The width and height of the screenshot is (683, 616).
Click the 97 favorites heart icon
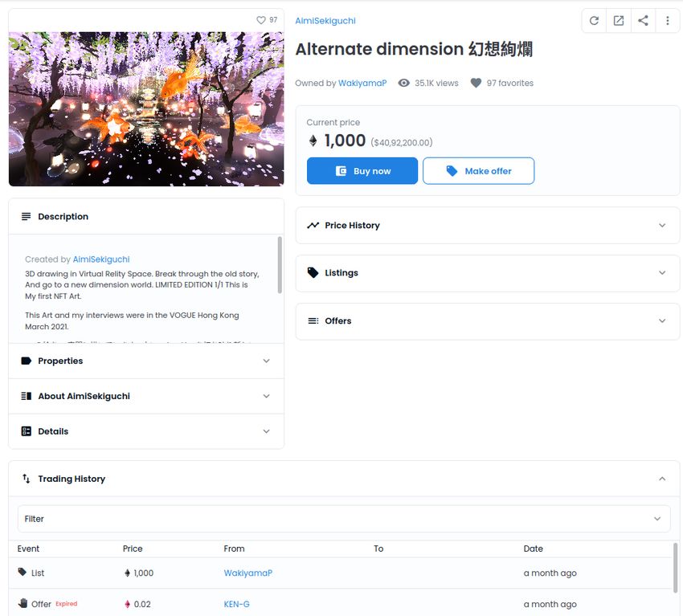coord(476,83)
